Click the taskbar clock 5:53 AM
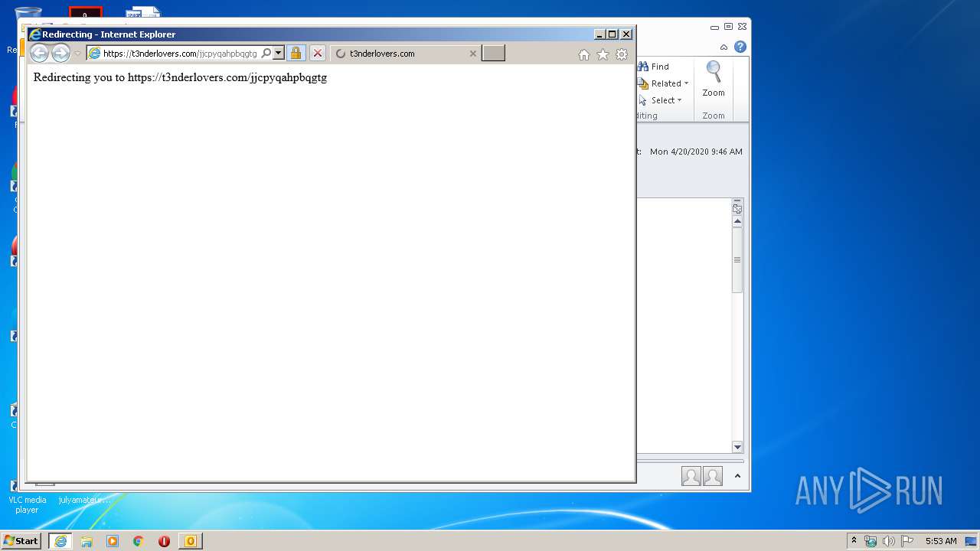Viewport: 980px width, 551px height. click(x=941, y=541)
